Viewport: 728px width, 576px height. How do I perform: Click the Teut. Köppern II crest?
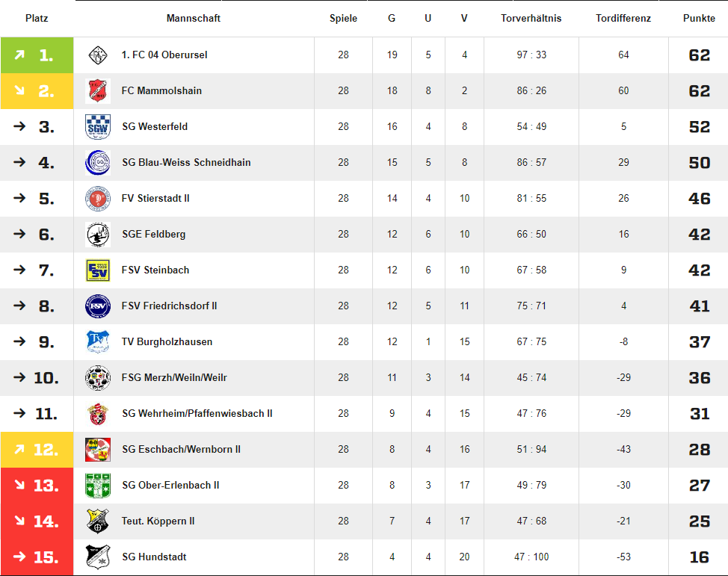point(98,521)
